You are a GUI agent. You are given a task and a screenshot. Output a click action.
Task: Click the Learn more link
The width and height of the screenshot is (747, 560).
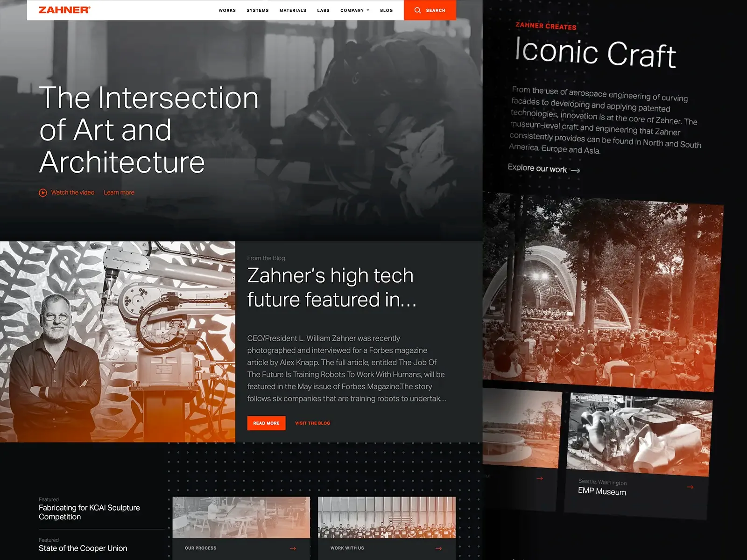pos(119,192)
